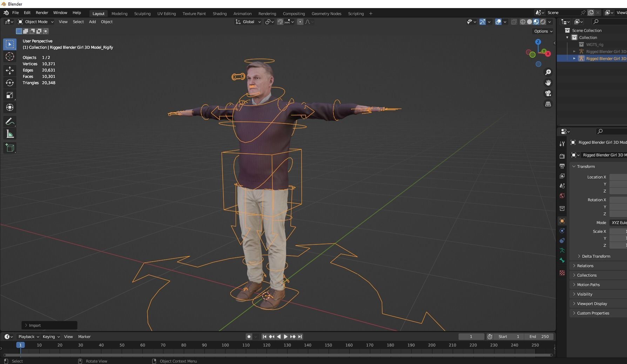Choose the Measure tool
This screenshot has height=364, width=627.
click(x=10, y=134)
